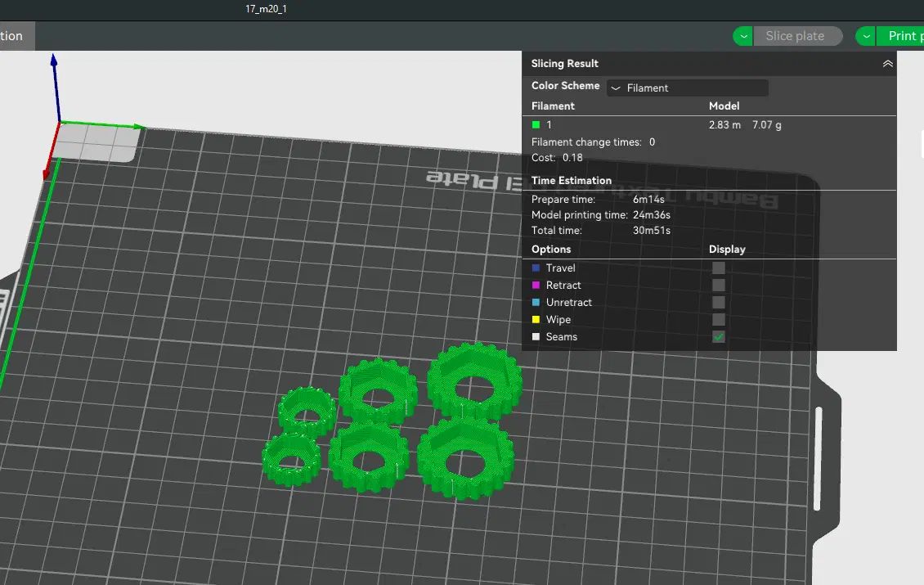This screenshot has height=585, width=924.
Task: Enable the Unretract display checkbox
Action: (x=718, y=302)
